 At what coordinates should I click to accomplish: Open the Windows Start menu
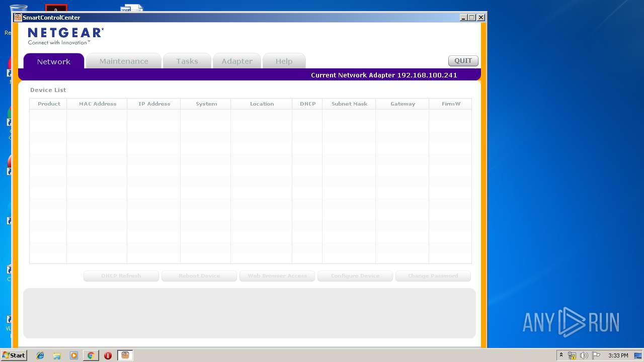(x=14, y=355)
